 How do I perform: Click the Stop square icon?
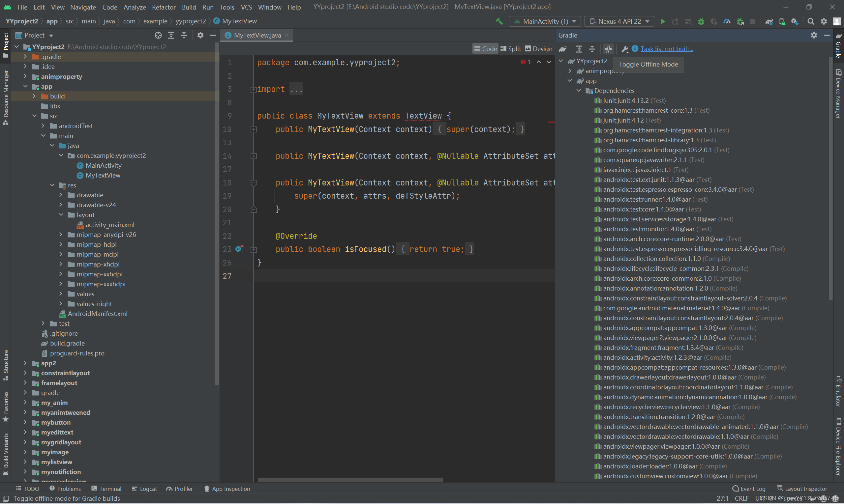[753, 21]
